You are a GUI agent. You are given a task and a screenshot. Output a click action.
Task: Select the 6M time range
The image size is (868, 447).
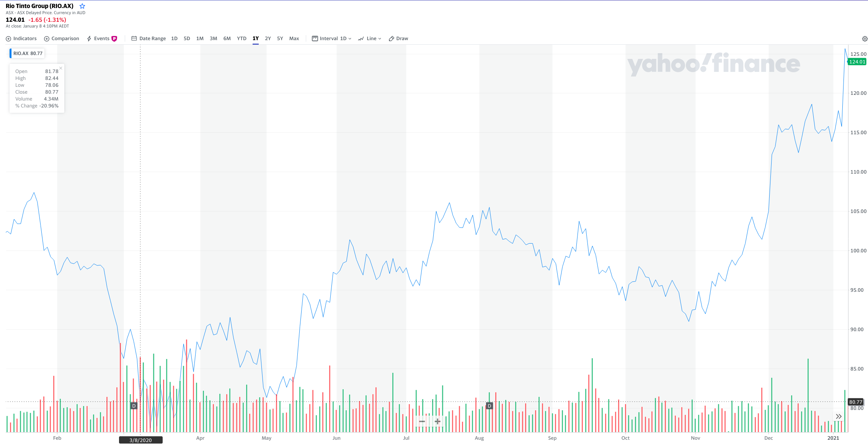pos(227,39)
